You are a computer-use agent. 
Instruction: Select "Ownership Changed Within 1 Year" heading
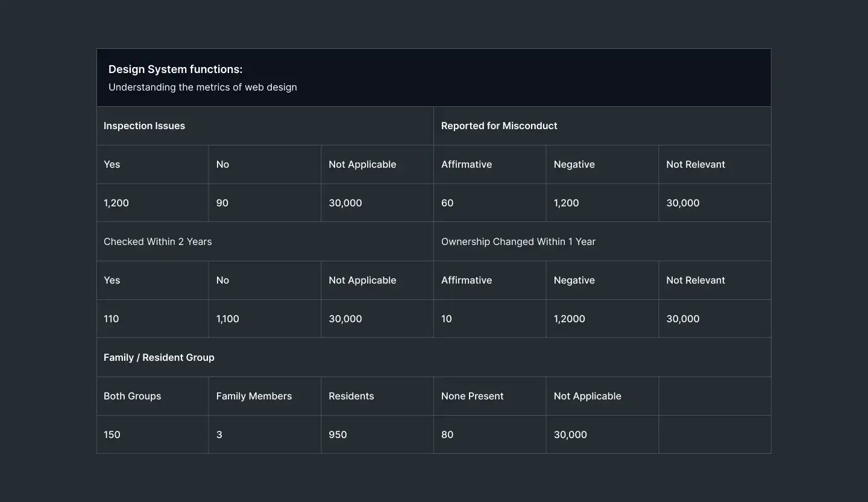point(518,242)
